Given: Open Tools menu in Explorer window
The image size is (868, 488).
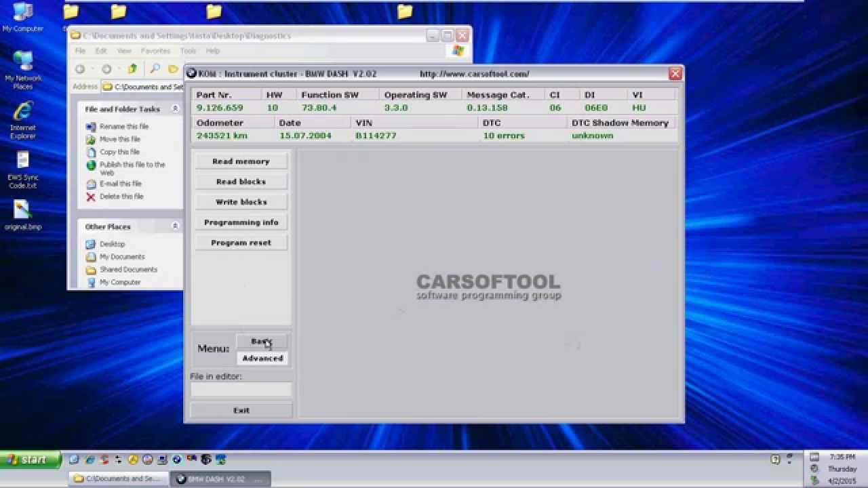Looking at the screenshot, I should pos(188,51).
